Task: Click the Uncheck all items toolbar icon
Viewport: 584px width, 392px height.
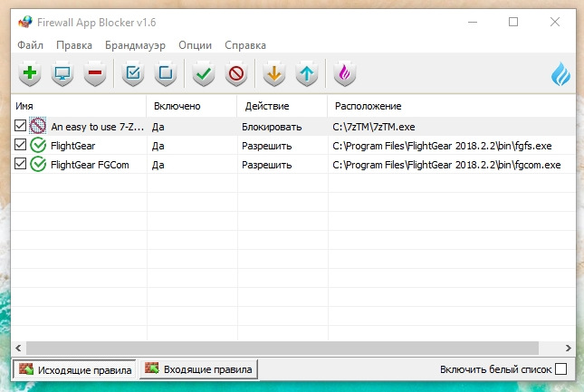Action: click(x=166, y=73)
